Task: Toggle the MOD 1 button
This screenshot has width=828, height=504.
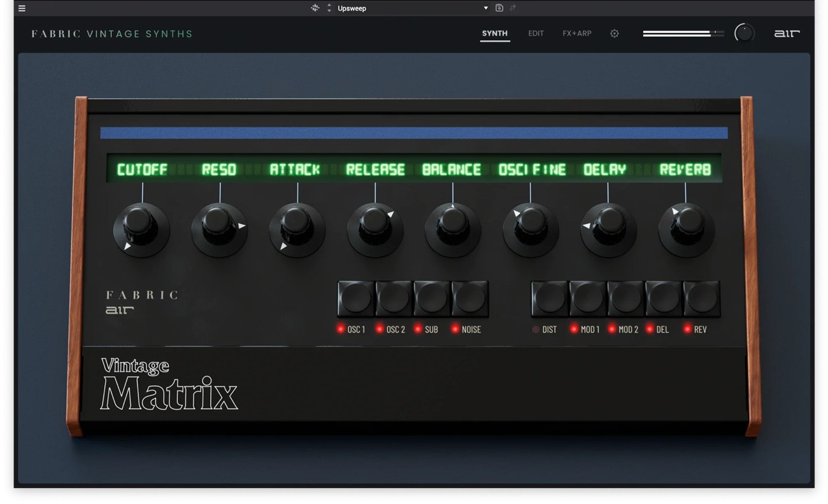Action: tap(588, 298)
